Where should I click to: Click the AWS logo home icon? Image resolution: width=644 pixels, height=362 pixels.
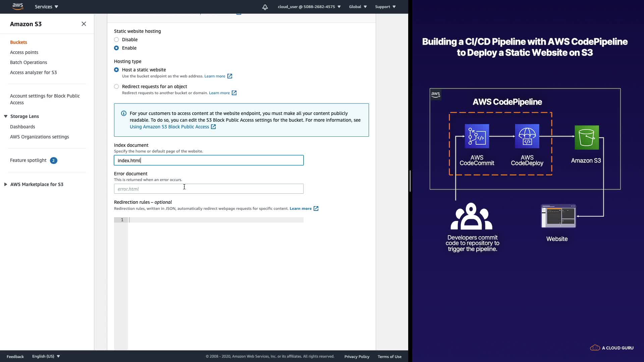17,6
